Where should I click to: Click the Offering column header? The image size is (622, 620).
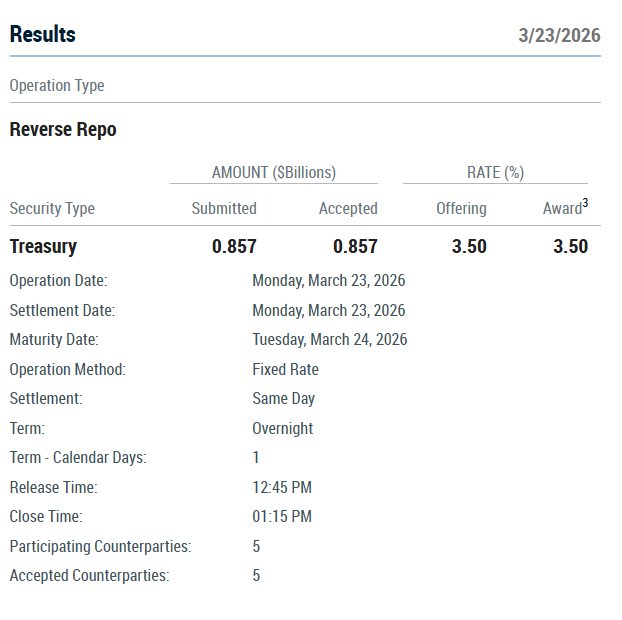[x=461, y=209]
